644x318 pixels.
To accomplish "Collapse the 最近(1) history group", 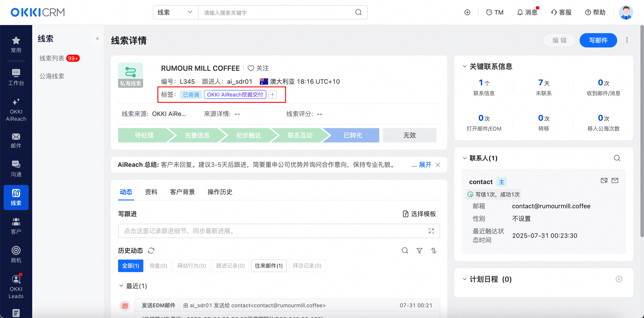I will pos(121,286).
